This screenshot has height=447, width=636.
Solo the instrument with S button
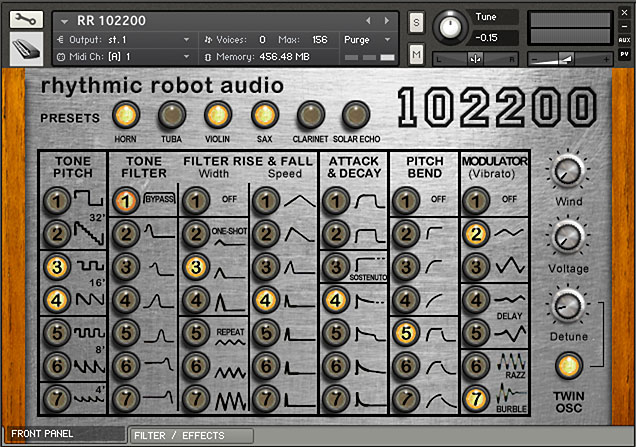click(416, 23)
